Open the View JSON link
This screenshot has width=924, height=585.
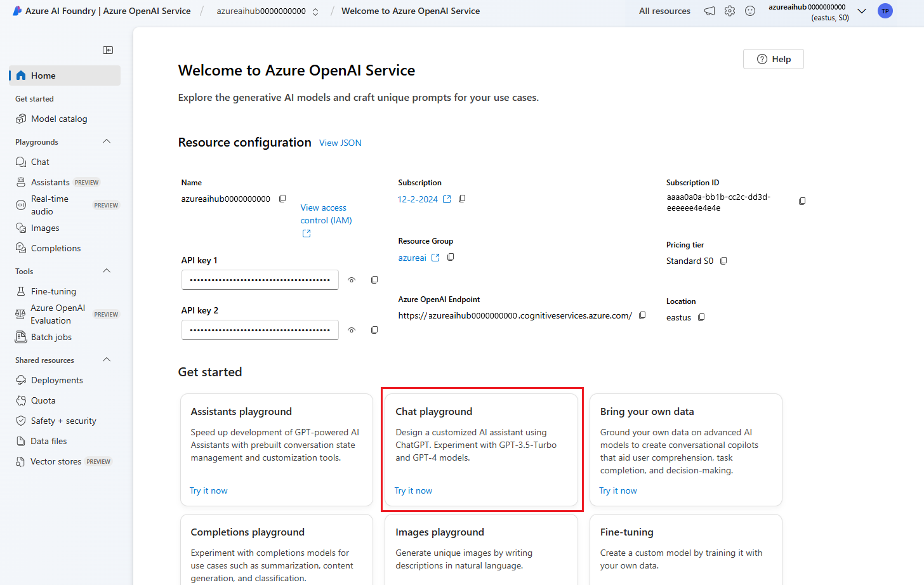340,143
